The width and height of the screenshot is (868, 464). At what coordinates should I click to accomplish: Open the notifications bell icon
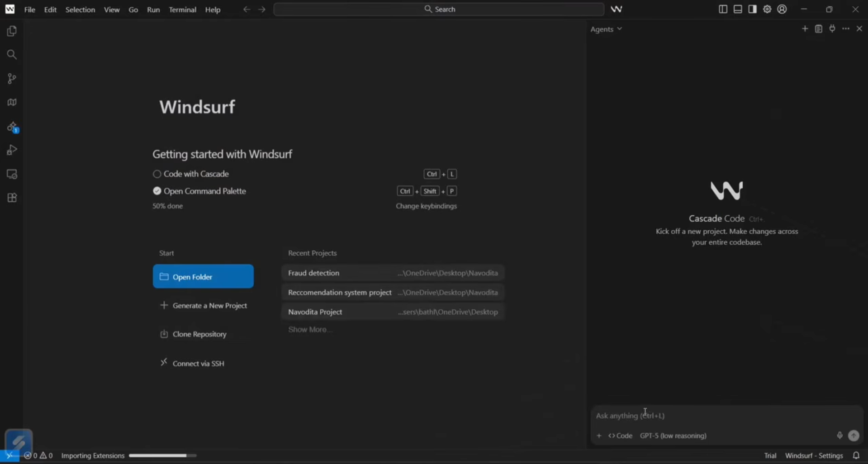click(856, 456)
